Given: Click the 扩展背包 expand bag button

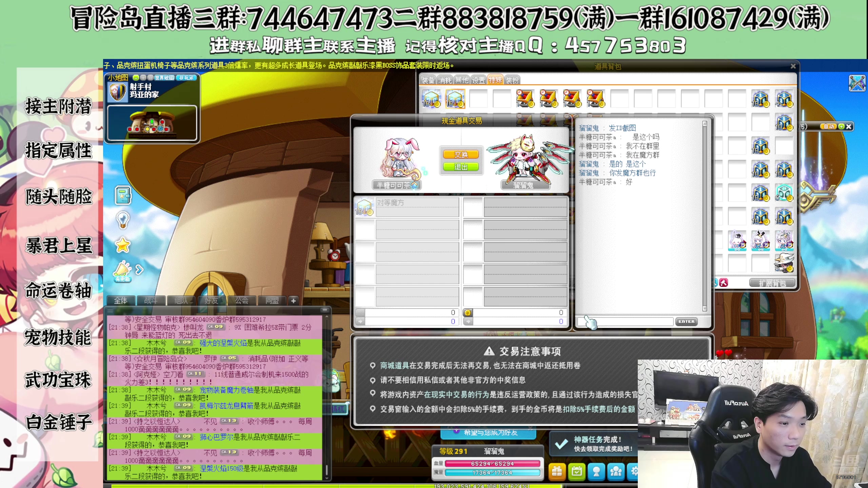Looking at the screenshot, I should 772,283.
